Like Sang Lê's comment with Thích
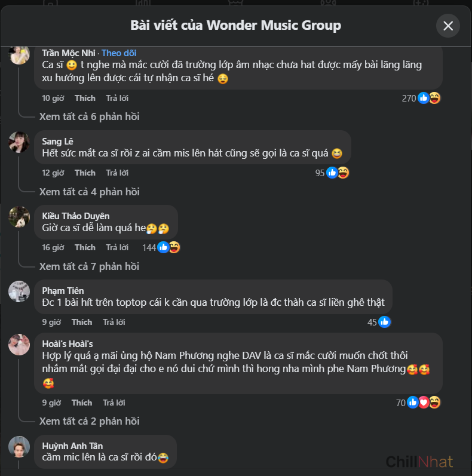The width and height of the screenshot is (472, 476). tap(85, 173)
